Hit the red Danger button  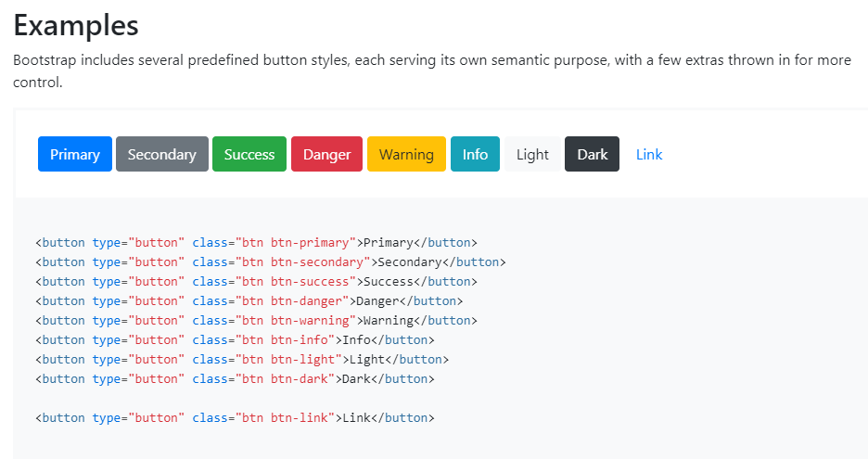pos(326,154)
